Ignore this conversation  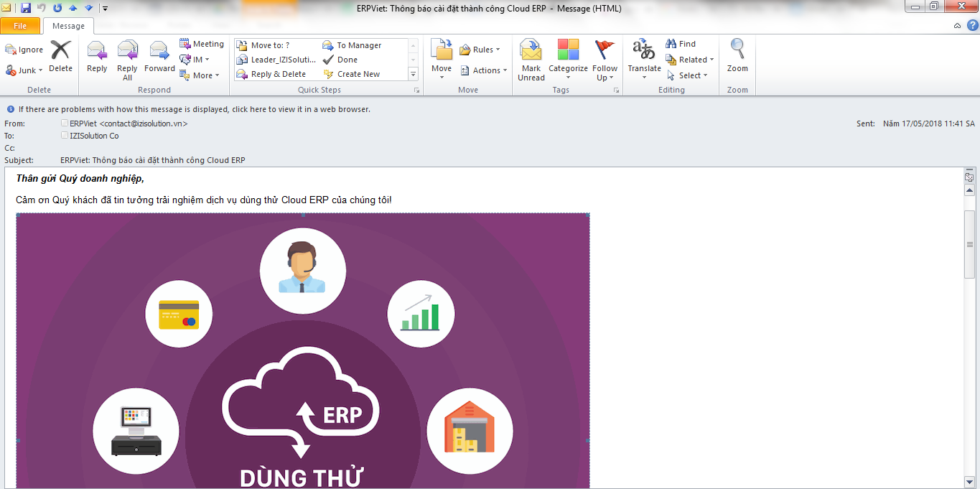[x=24, y=50]
